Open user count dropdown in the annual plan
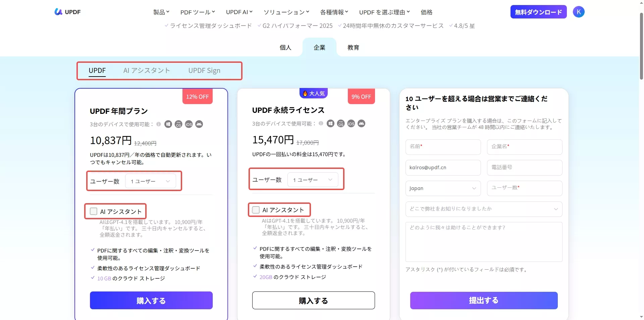The width and height of the screenshot is (644, 320). 151,181
